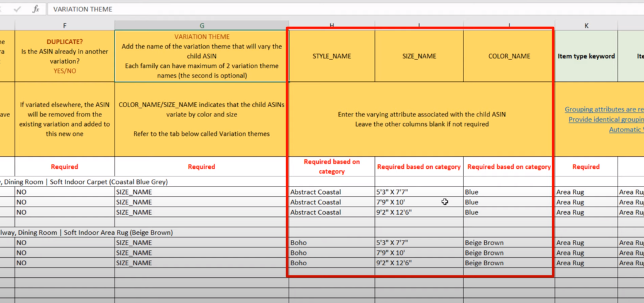The height and width of the screenshot is (303, 644).
Task: Select SIZE_NAME in the Boho 5'3" X 7'7" row
Action: 202,243
